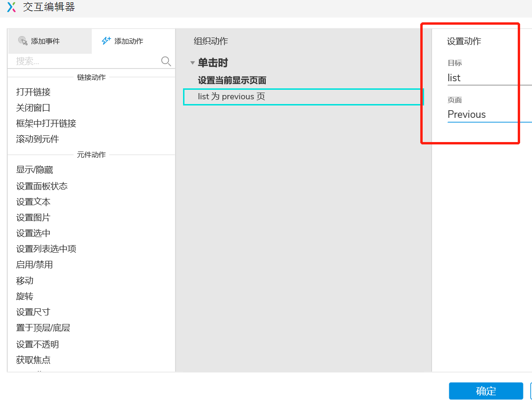The height and width of the screenshot is (400, 532).
Task: Select the 设置选中 action
Action: coord(33,233)
